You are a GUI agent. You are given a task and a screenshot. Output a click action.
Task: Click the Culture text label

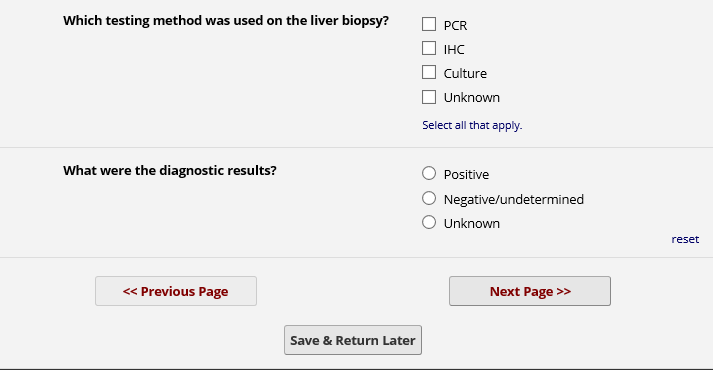point(465,74)
